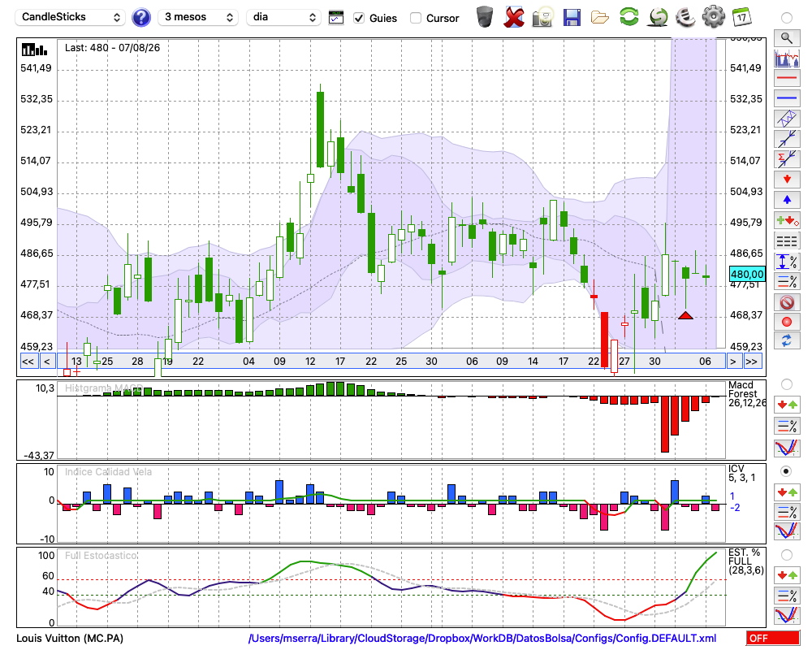Click the >> fast-forward timeline button
This screenshot has width=812, height=650.
pyautogui.click(x=751, y=362)
